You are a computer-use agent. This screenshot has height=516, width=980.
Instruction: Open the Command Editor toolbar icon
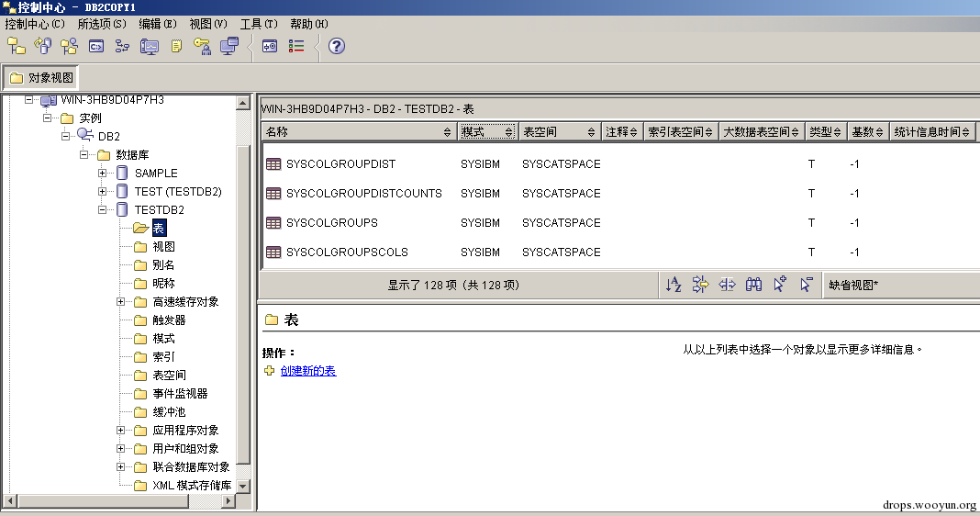pos(96,46)
